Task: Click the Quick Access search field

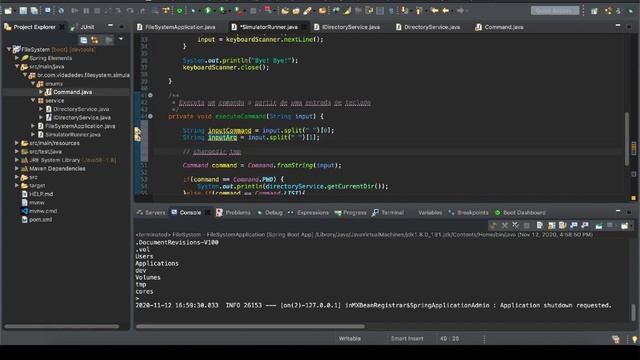Action: coord(555,11)
